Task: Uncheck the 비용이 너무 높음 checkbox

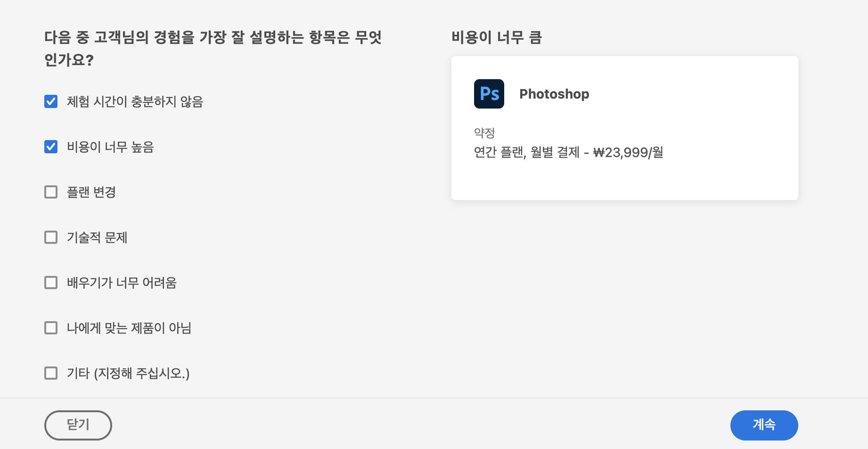Action: click(x=51, y=147)
